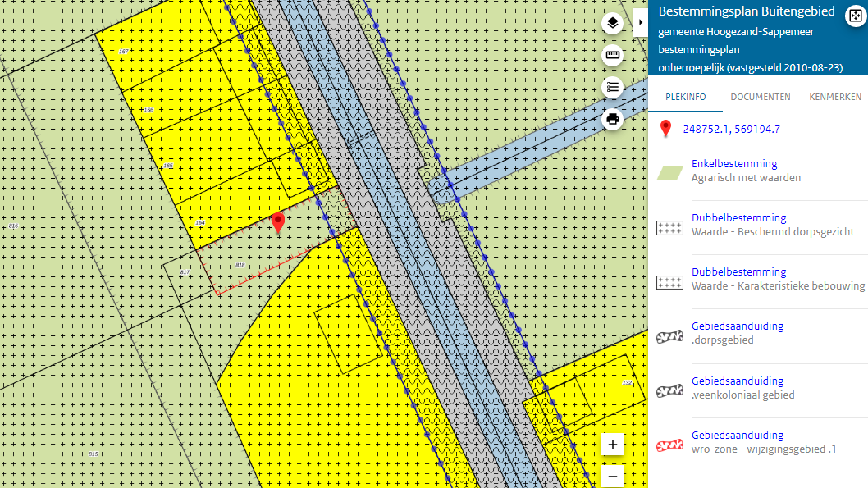
Task: Click 'Agrarisch met waarden' description text
Action: coord(746,178)
